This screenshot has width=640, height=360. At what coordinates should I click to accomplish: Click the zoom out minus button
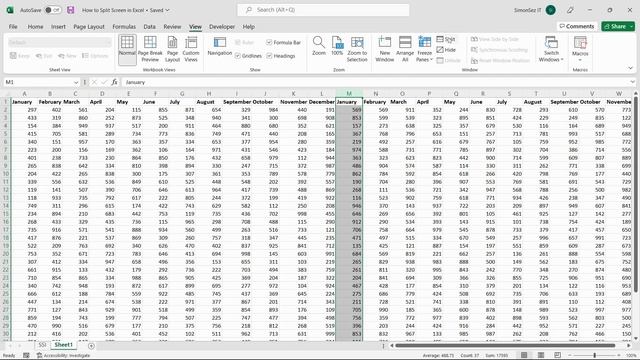coord(571,355)
